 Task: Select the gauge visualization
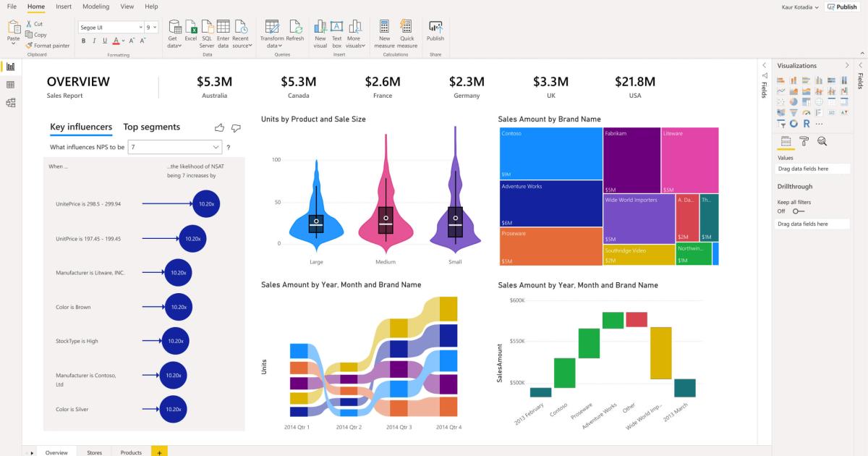807,112
